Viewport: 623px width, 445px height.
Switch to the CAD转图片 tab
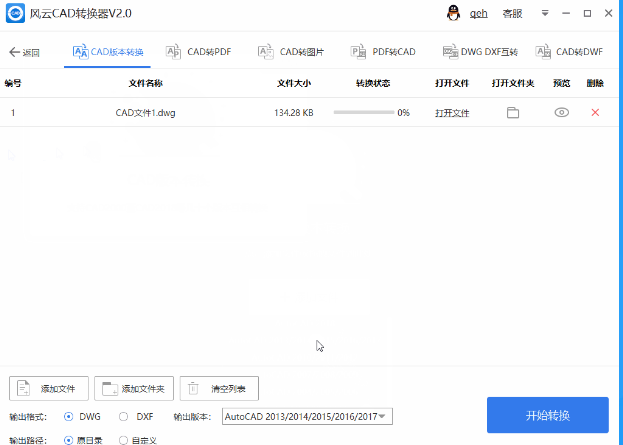291,52
